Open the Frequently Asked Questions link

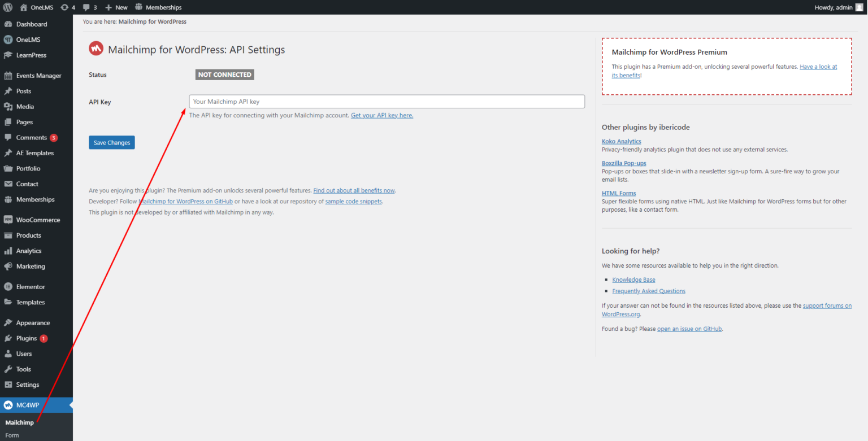point(649,291)
